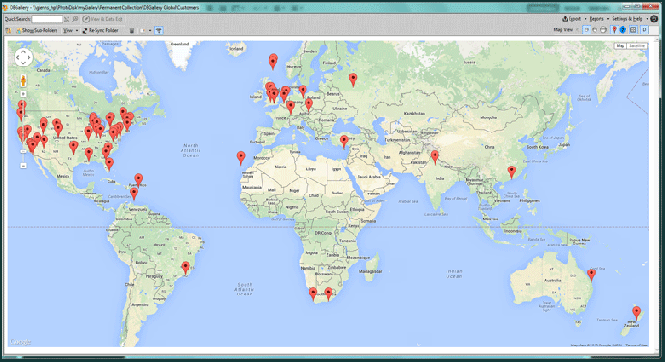This screenshot has height=362, width=665.
Task: Toggle Show Sub-folders option
Action: tap(36, 31)
